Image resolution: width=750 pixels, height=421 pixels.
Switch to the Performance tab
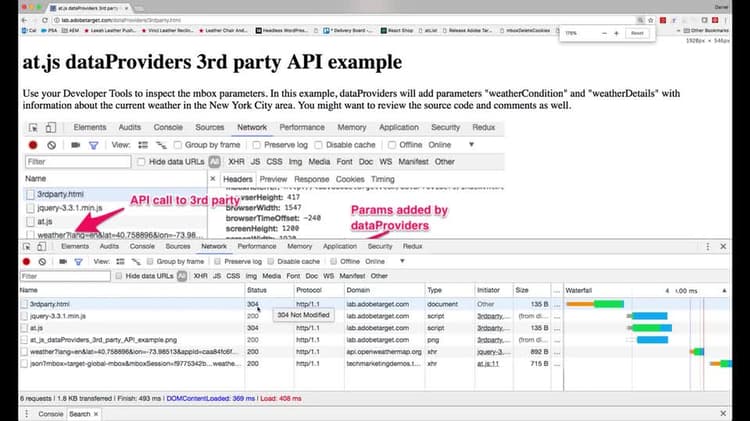[257, 246]
